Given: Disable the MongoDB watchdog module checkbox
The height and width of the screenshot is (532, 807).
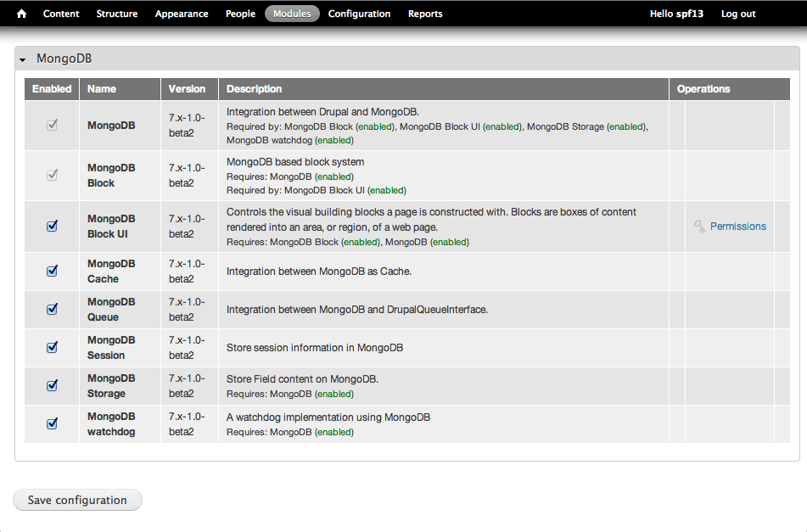Looking at the screenshot, I should click(52, 423).
